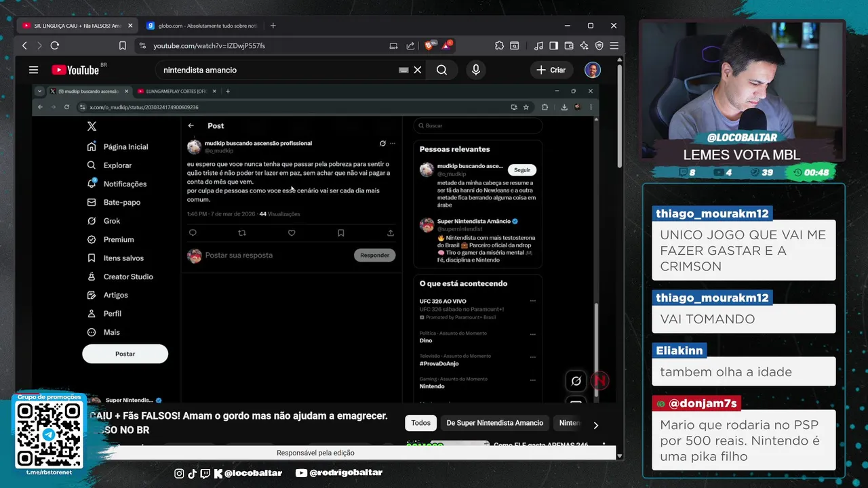Screen dimensions: 868x488
Task: Open the Criar create button
Action: pyautogui.click(x=551, y=70)
